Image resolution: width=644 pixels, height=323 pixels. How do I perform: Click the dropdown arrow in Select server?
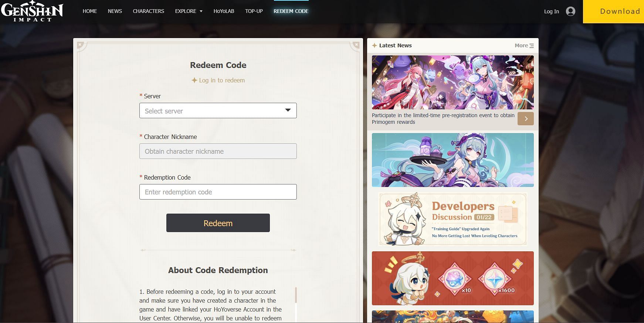coord(288,110)
